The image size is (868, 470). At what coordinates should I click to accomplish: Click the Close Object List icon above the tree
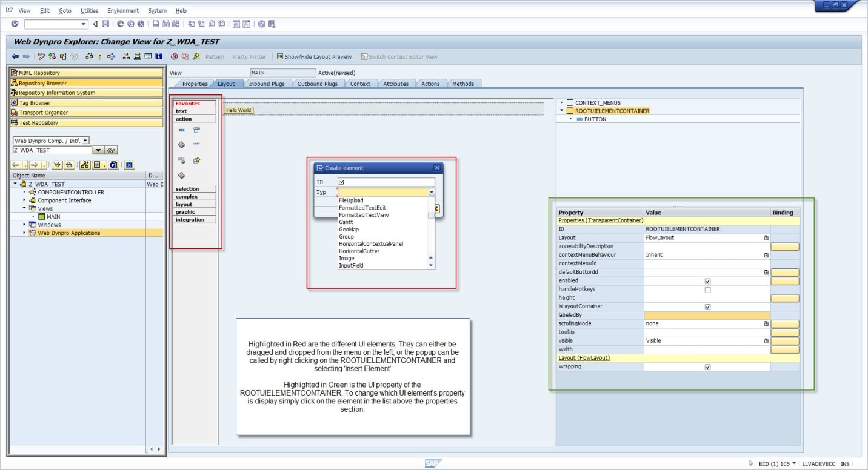129,165
